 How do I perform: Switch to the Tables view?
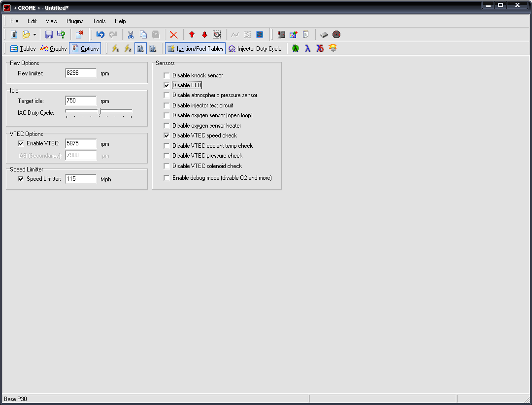23,48
